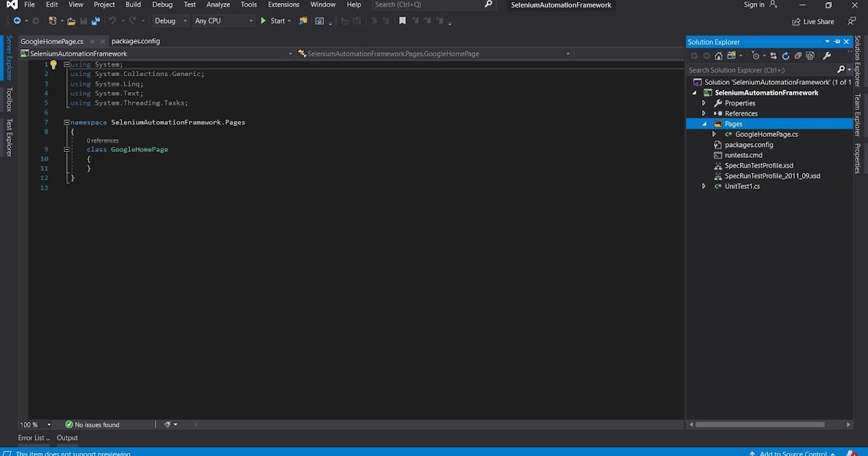Open the Solution Configurations dropdown showing Debug
The image size is (868, 456).
(170, 21)
